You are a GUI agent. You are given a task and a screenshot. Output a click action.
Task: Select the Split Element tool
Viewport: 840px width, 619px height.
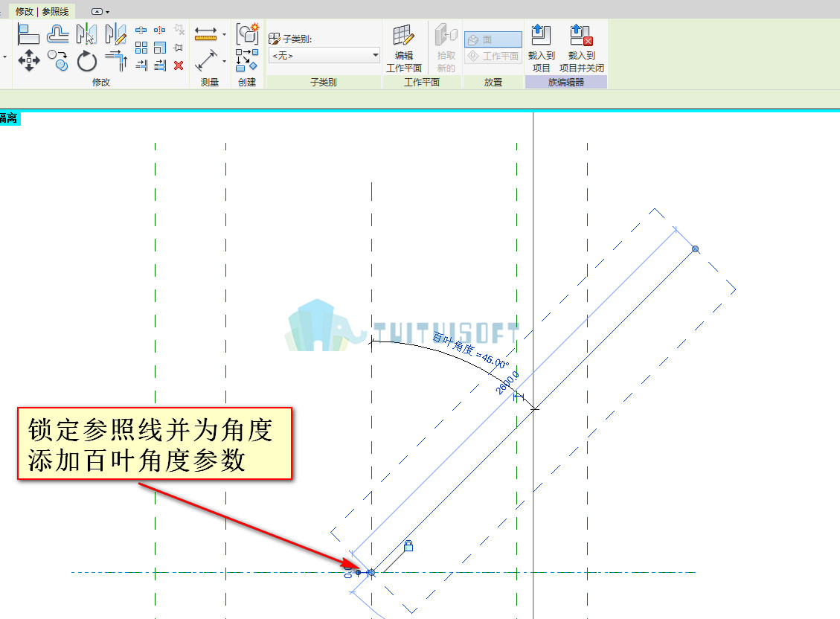pyautogui.click(x=141, y=31)
